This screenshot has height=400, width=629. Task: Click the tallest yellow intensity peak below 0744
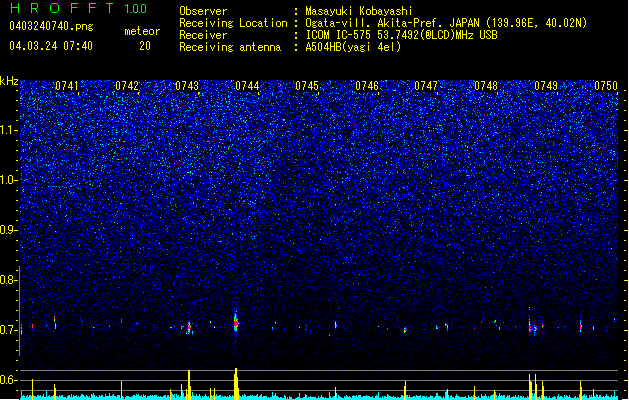pyautogui.click(x=236, y=384)
